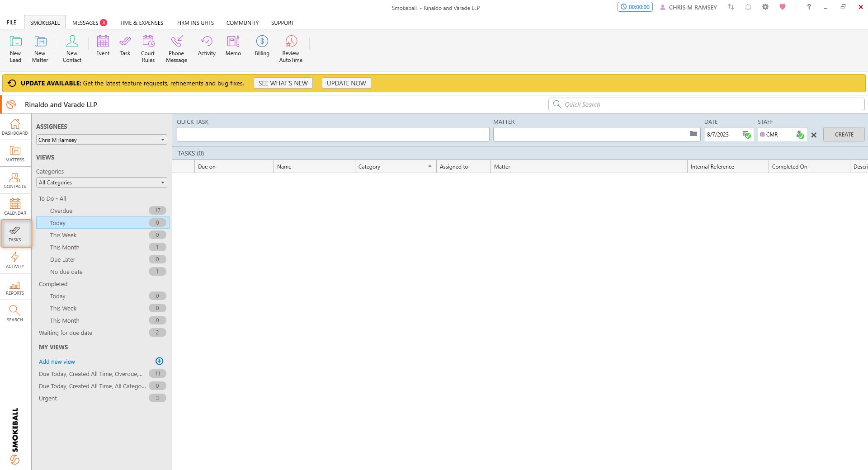Open Reports in sidebar
Screen dimensions: 868x470
coord(15,287)
